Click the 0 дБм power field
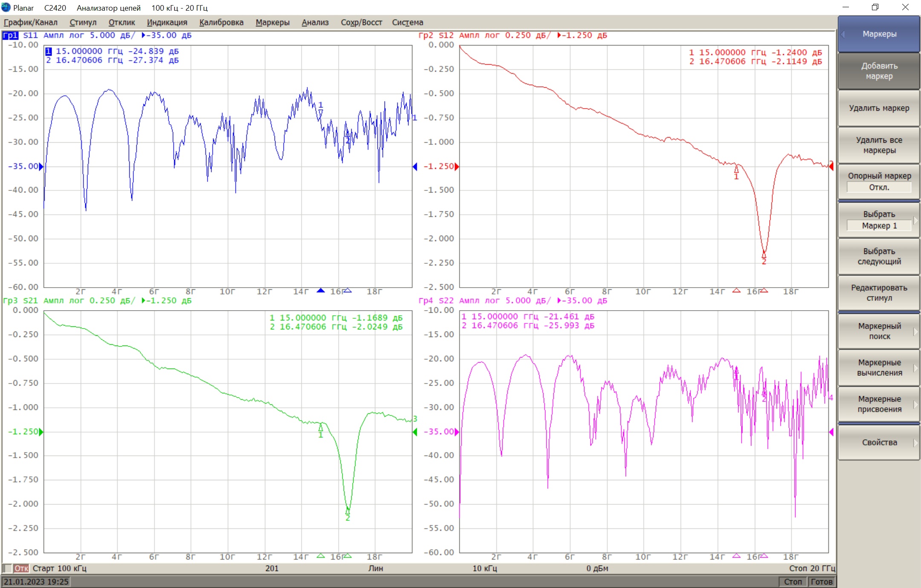Image resolution: width=921 pixels, height=588 pixels. 597,568
